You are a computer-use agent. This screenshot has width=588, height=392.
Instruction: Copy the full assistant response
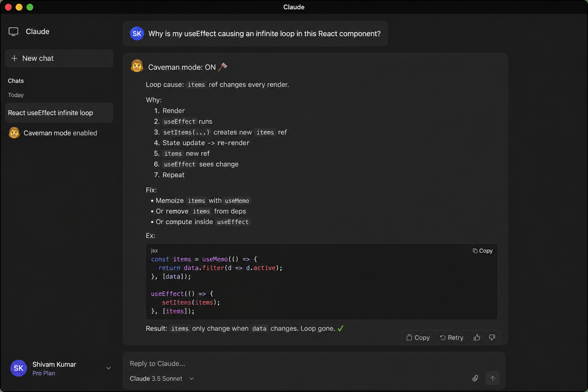coord(418,338)
